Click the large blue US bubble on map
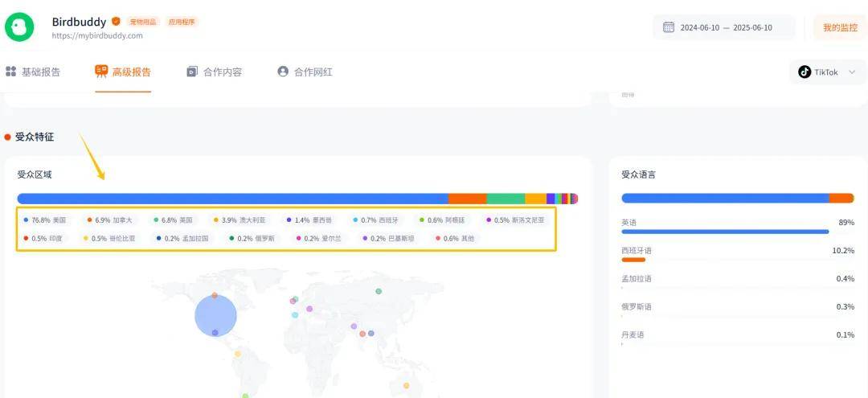The width and height of the screenshot is (868, 398). [x=215, y=315]
